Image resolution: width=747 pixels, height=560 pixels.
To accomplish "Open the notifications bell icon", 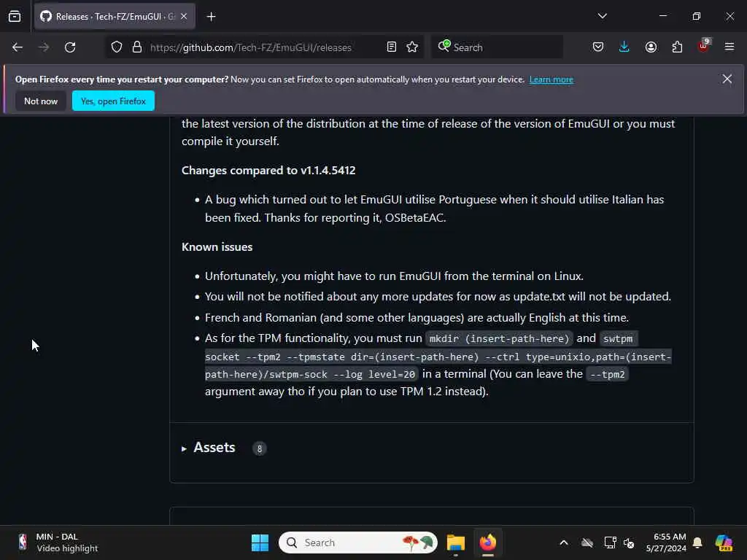I will tap(697, 542).
